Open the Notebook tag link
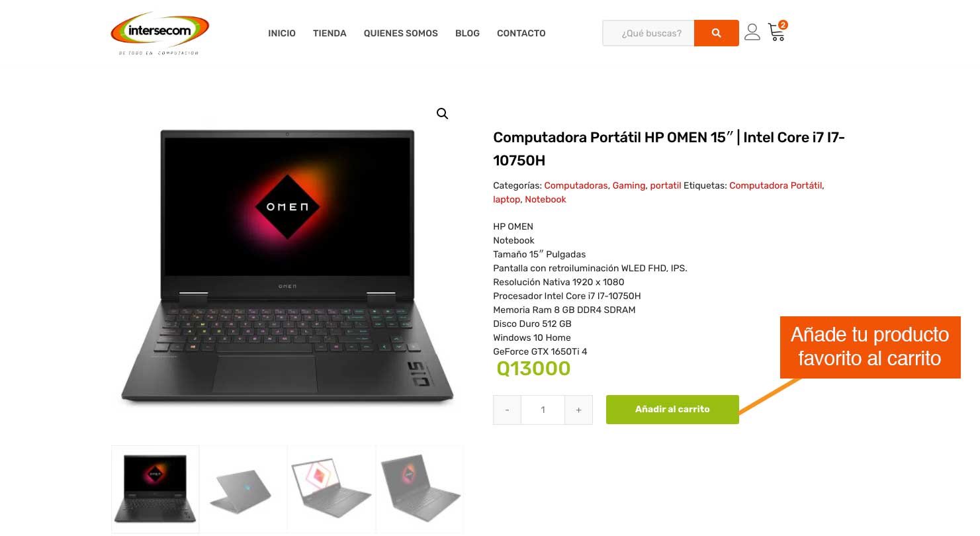The image size is (980, 536). (x=545, y=200)
